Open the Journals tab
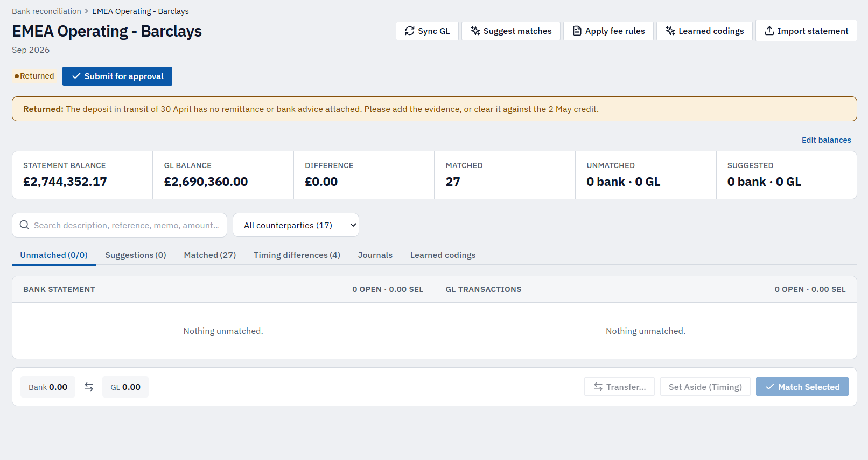This screenshot has height=460, width=868. (375, 255)
